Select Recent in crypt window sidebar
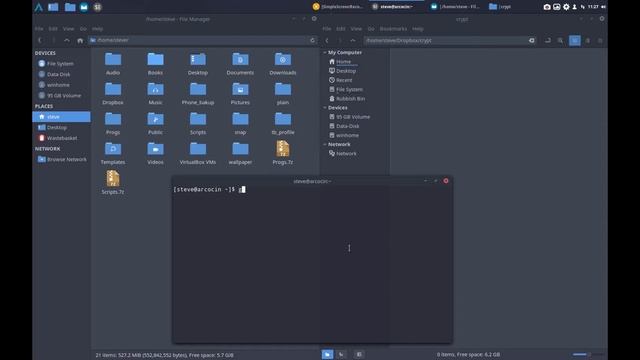 click(x=344, y=80)
